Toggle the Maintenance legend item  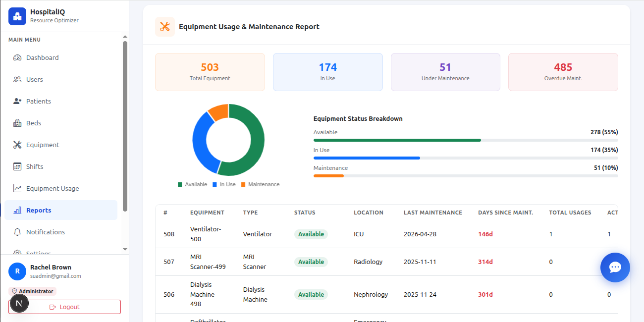point(260,184)
